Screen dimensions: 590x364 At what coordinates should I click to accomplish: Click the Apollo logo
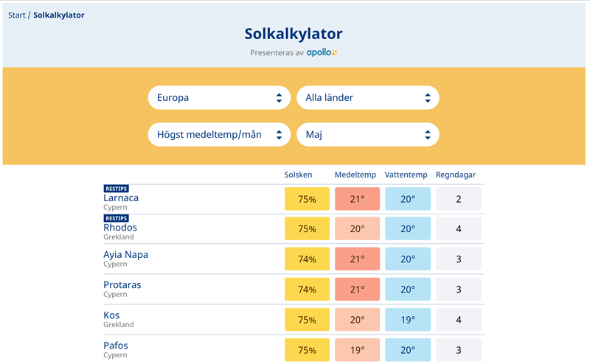tap(322, 53)
